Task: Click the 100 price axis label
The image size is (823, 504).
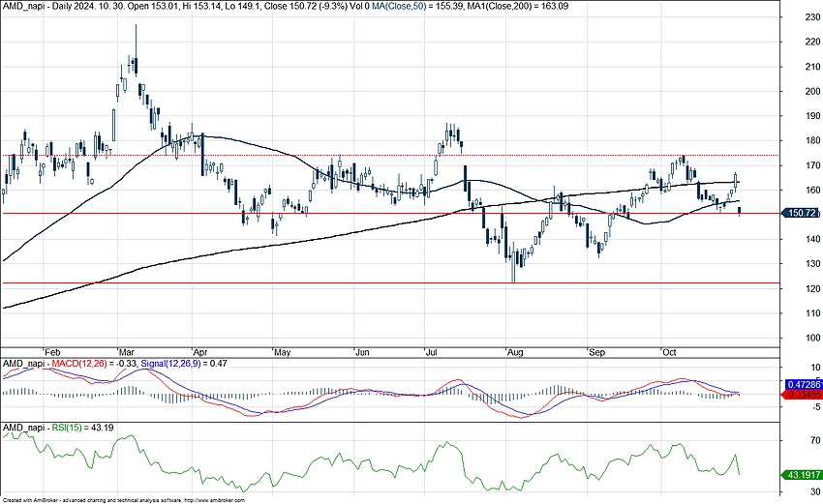Action: [x=812, y=338]
